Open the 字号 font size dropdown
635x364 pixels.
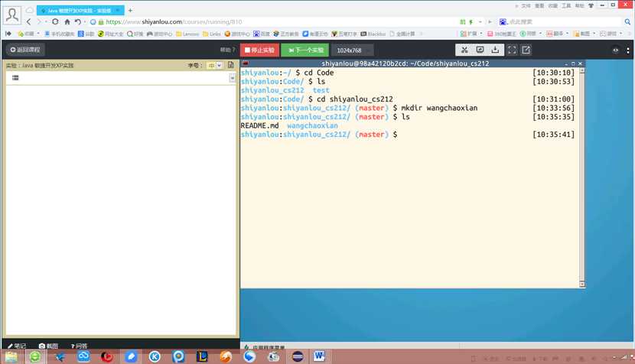(215, 65)
